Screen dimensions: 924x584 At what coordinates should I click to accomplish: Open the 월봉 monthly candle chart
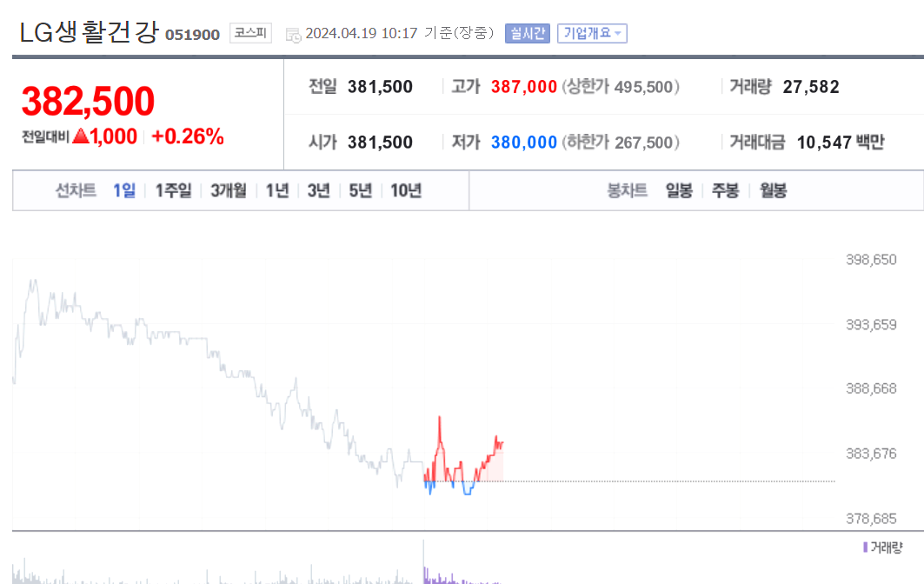(x=773, y=190)
